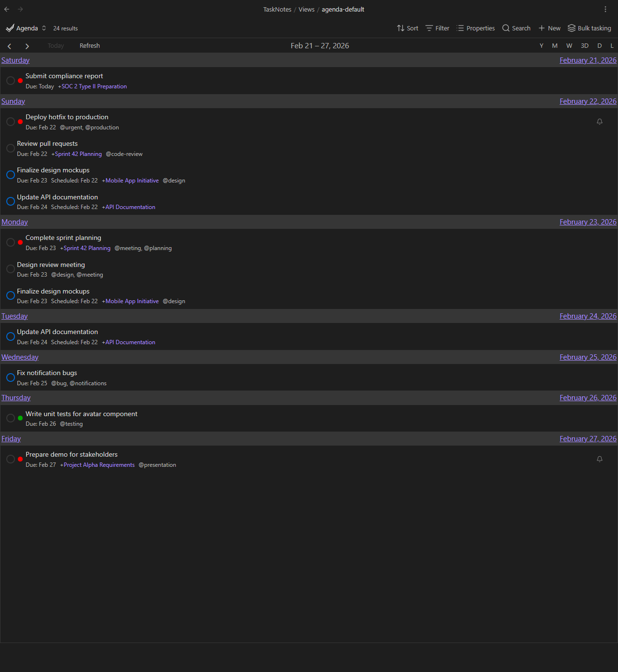This screenshot has width=618, height=672.
Task: Click the red priority dot on Complete sprint planning
Action: (x=20, y=242)
